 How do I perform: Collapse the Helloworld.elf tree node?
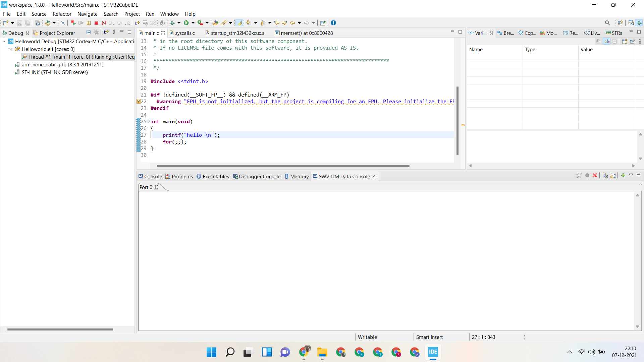pyautogui.click(x=11, y=49)
